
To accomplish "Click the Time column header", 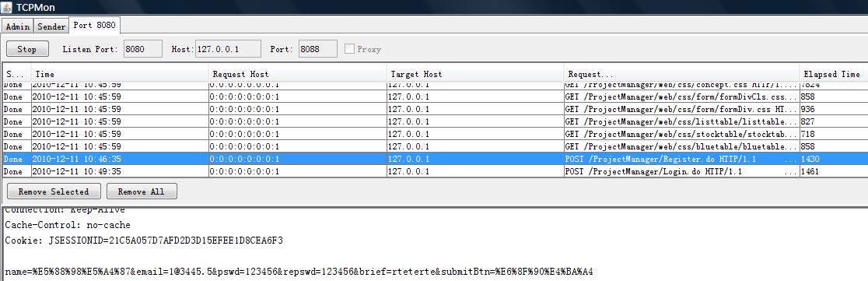I will click(x=119, y=74).
